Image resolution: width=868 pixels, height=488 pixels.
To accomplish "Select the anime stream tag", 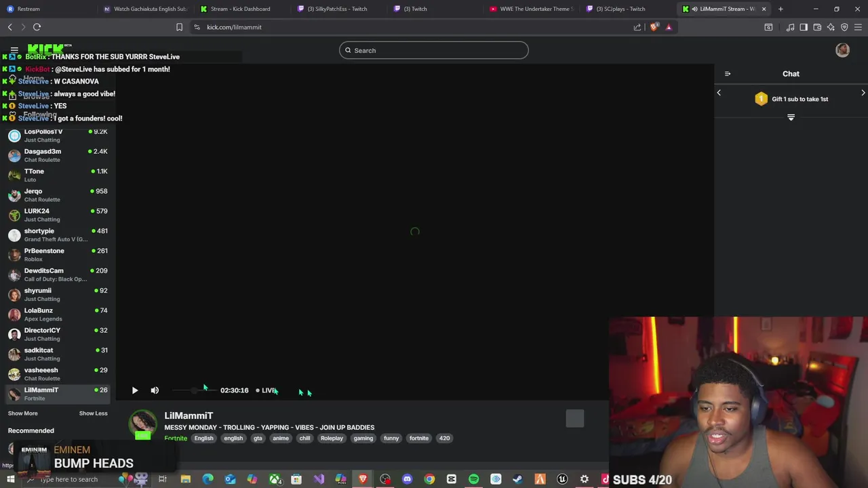I will point(281,439).
